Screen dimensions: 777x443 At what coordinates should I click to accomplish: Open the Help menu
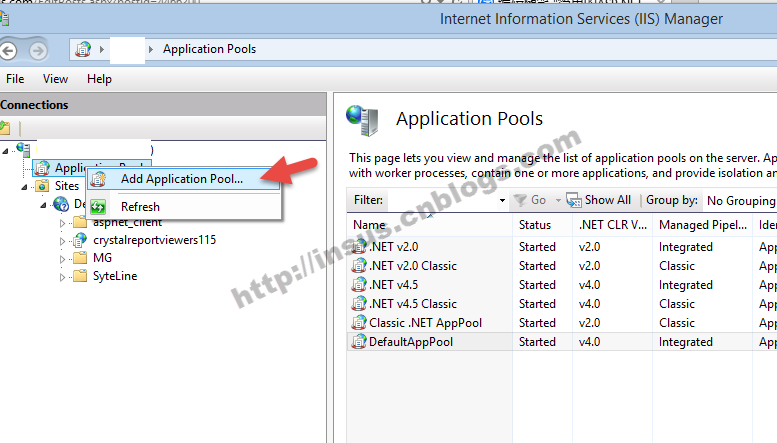[99, 79]
